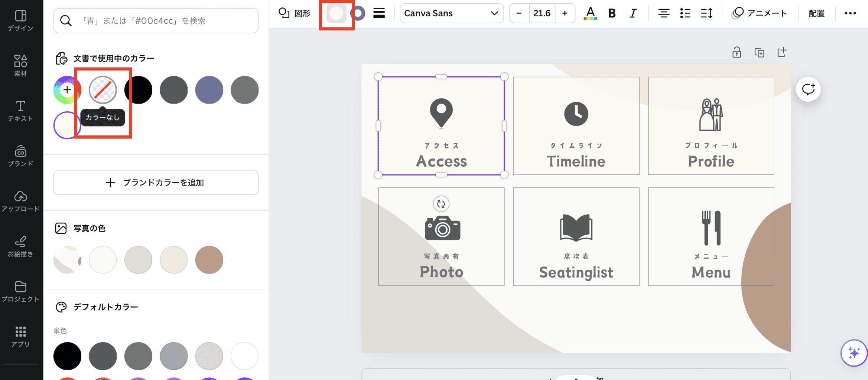Pick the brown photo color swatch
The height and width of the screenshot is (380, 868).
coord(209,260)
